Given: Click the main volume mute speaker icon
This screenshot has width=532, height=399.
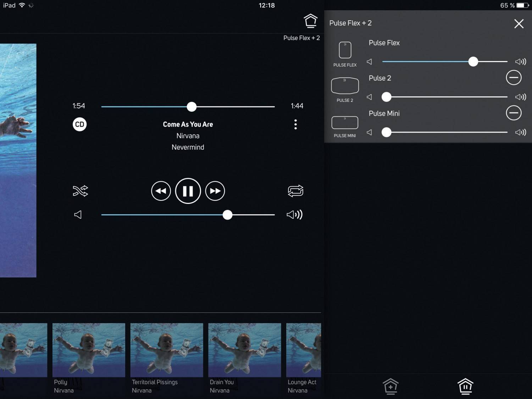Looking at the screenshot, I should coord(78,215).
